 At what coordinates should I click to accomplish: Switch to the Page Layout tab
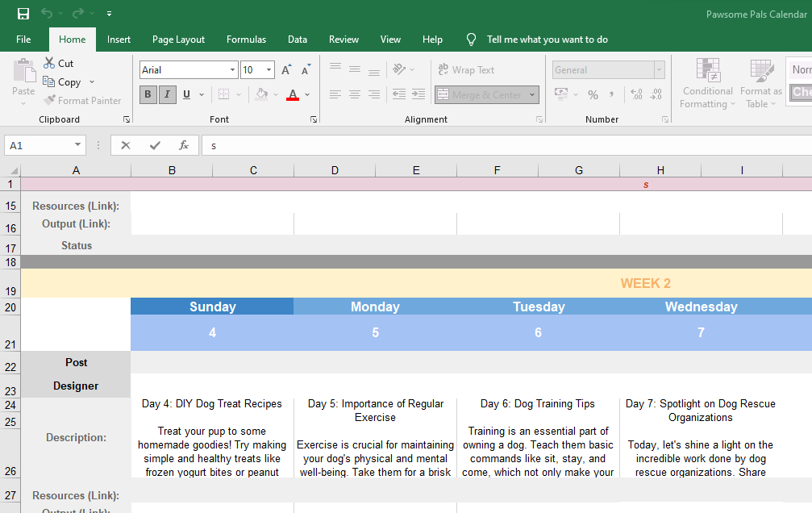tap(179, 40)
